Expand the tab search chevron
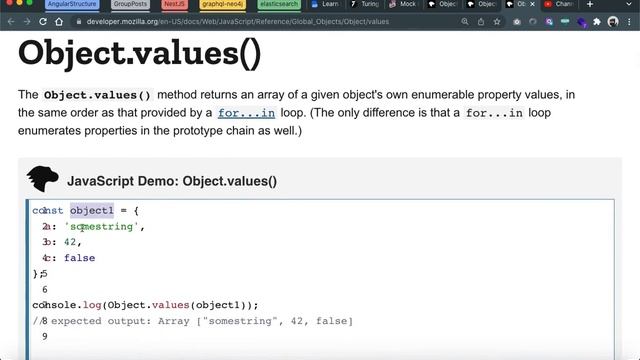 pos(629,4)
